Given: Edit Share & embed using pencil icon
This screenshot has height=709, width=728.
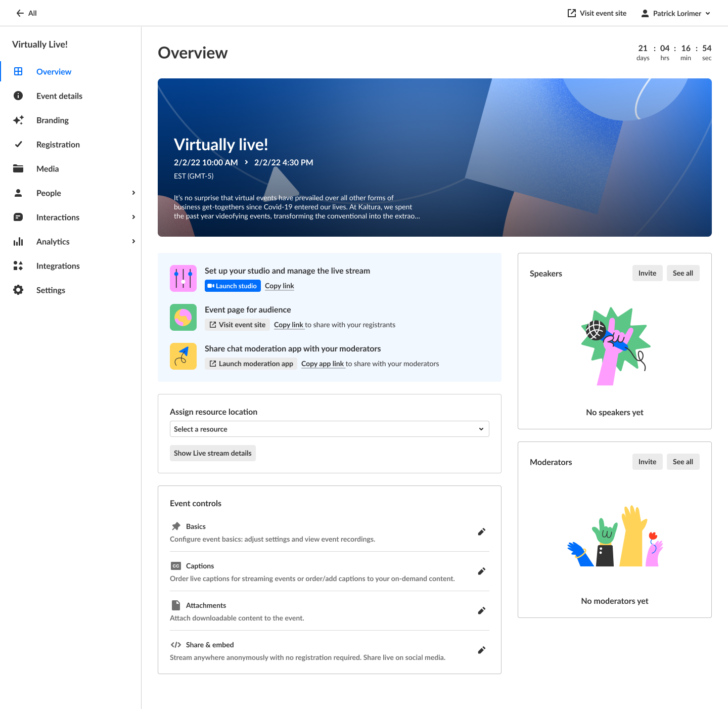Looking at the screenshot, I should [x=482, y=650].
